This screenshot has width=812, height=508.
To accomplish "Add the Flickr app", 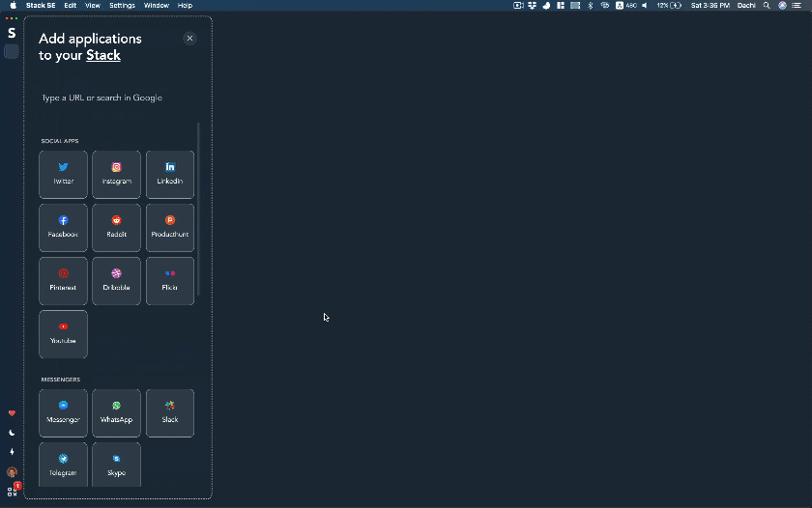I will [170, 281].
